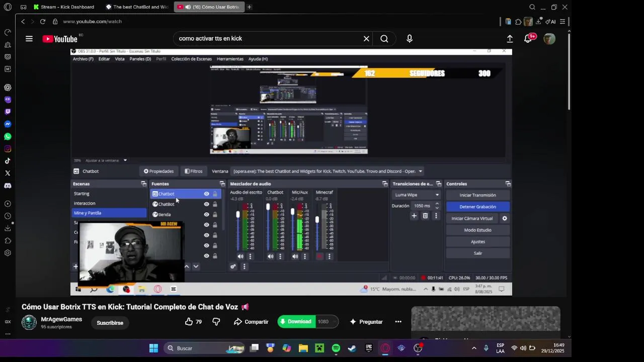Mute the Chatbot audio channel
This screenshot has height=362, width=644.
click(x=271, y=256)
